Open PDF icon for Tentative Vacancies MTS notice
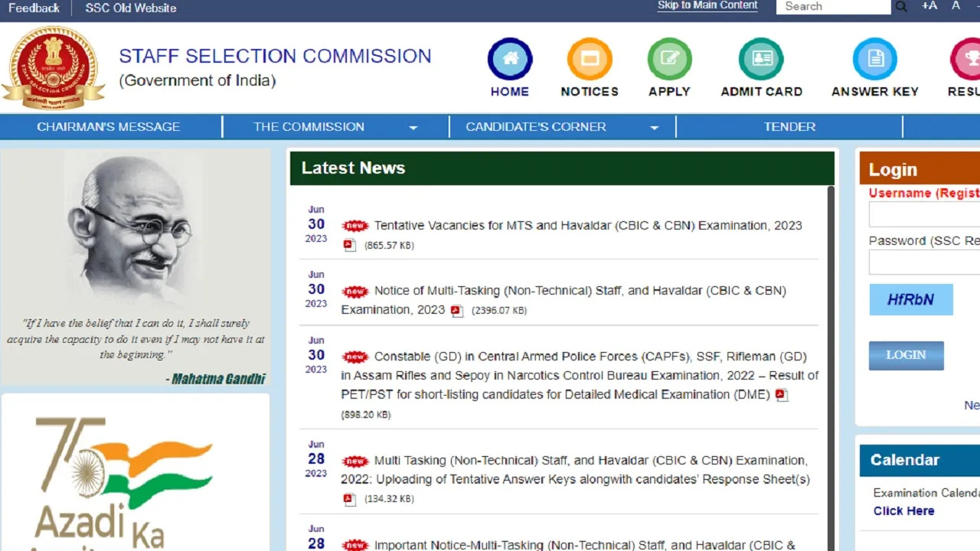980x551 pixels. (350, 246)
